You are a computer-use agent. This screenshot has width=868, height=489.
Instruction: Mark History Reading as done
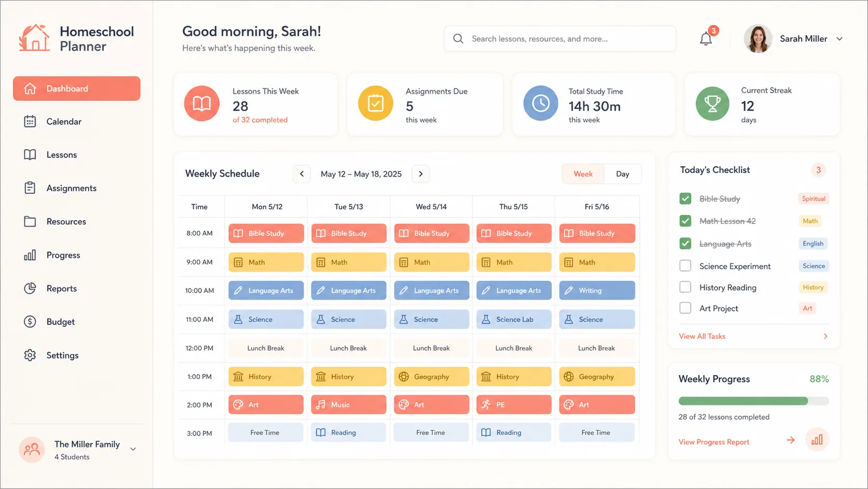[x=685, y=287]
